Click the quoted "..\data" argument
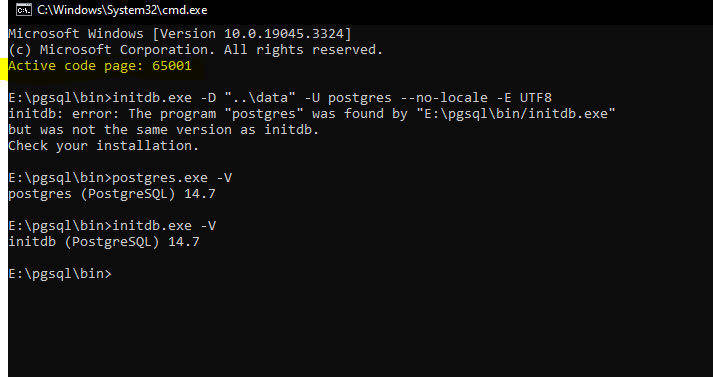The width and height of the screenshot is (713, 377). [x=257, y=98]
